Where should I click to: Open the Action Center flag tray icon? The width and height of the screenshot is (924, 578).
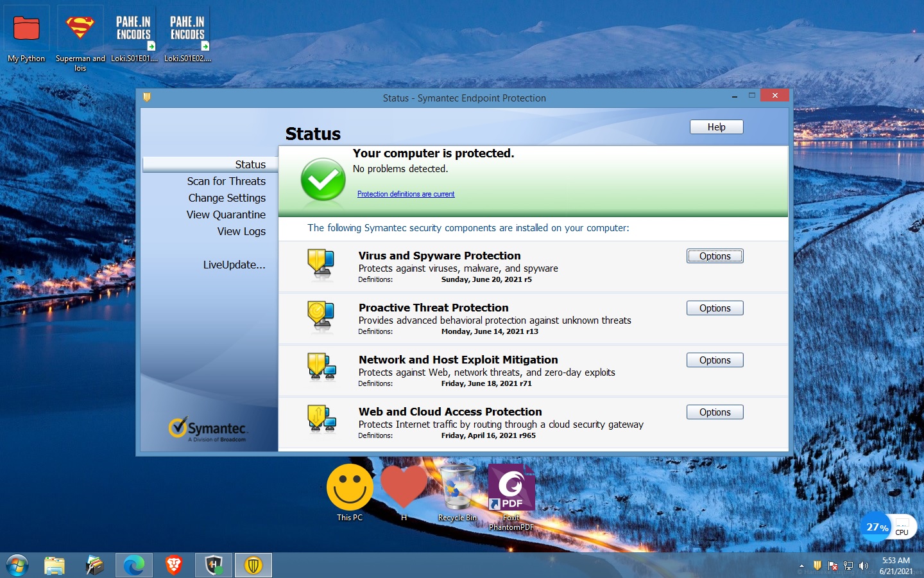(x=833, y=566)
